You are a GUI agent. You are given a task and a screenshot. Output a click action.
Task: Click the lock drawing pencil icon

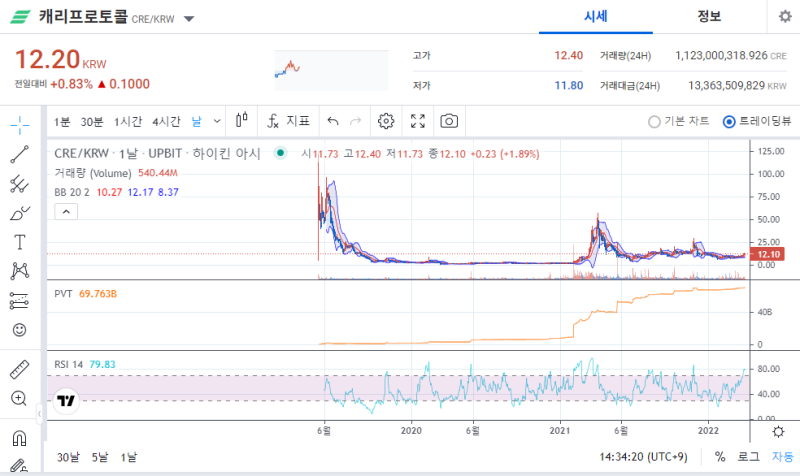point(19,465)
